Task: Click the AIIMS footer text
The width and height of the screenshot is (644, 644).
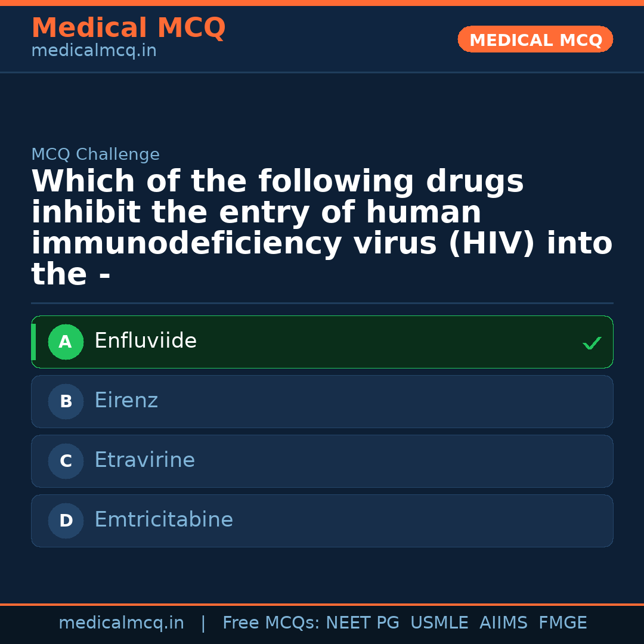Action: [x=503, y=623]
